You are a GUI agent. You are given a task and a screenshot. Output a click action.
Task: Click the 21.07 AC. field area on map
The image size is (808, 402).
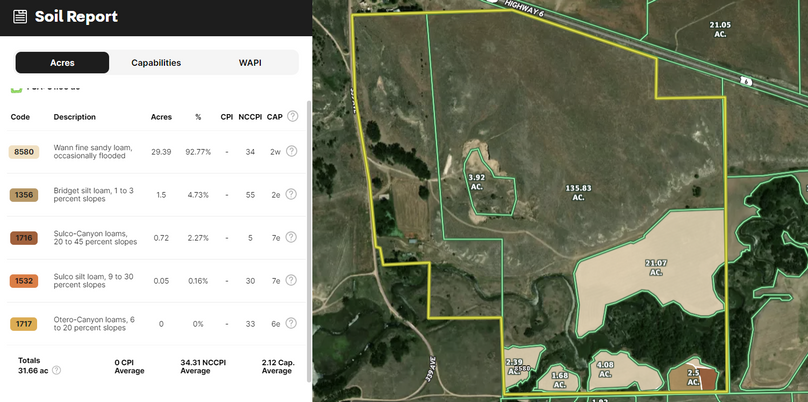[656, 267]
